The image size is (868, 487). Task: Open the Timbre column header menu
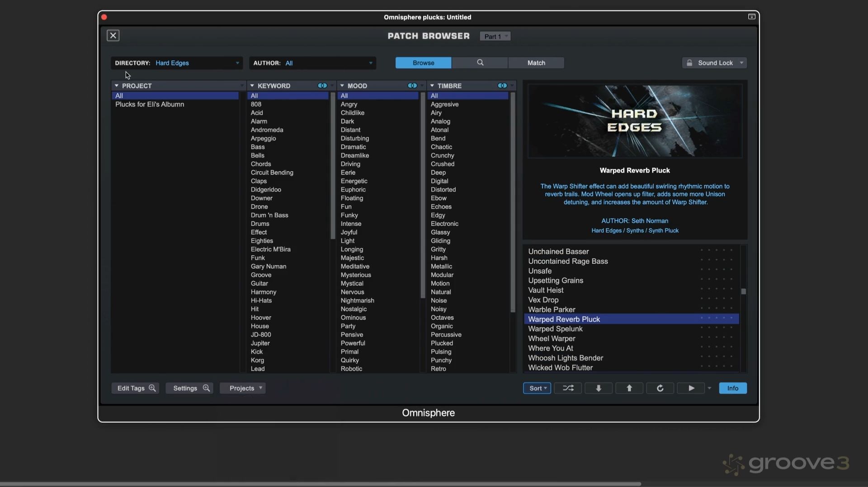(x=512, y=85)
